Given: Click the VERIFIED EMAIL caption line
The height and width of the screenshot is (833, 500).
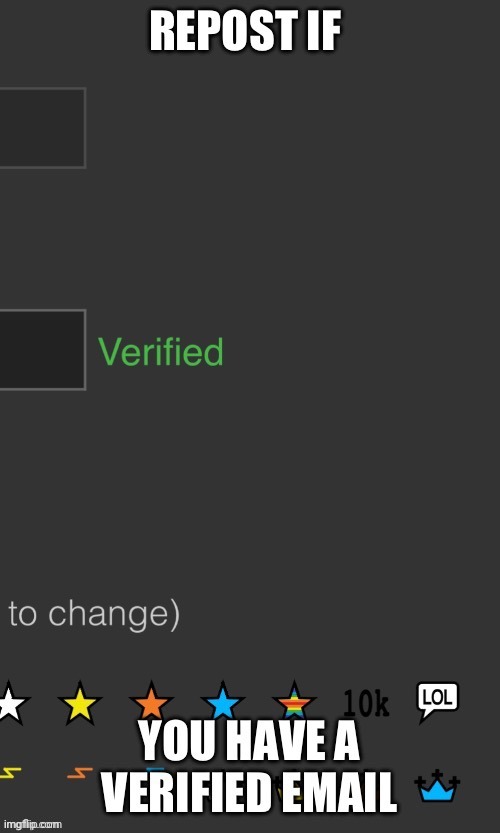Looking at the screenshot, I should pyautogui.click(x=250, y=792).
